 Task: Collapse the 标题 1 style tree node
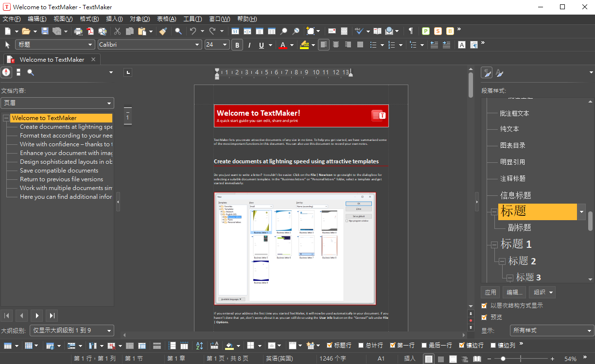[x=494, y=244]
